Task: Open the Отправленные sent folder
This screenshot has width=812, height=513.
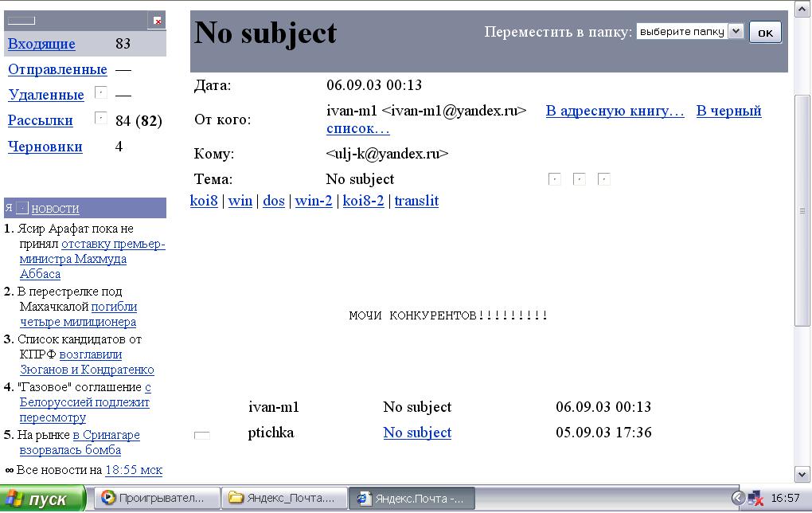Action: 57,69
